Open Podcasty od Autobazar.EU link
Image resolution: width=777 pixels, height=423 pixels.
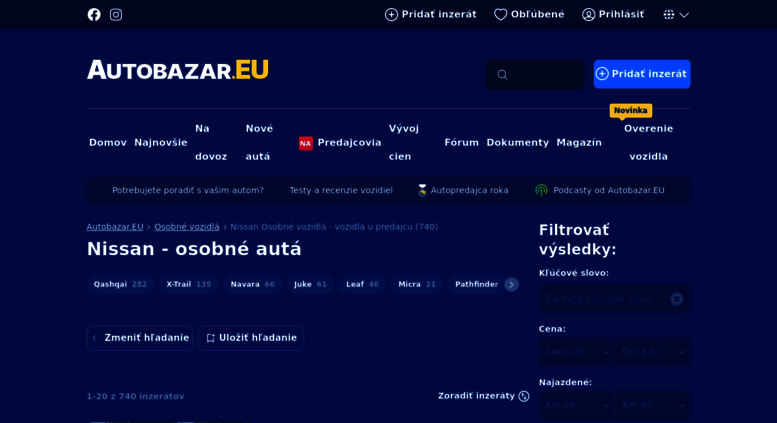coord(609,190)
